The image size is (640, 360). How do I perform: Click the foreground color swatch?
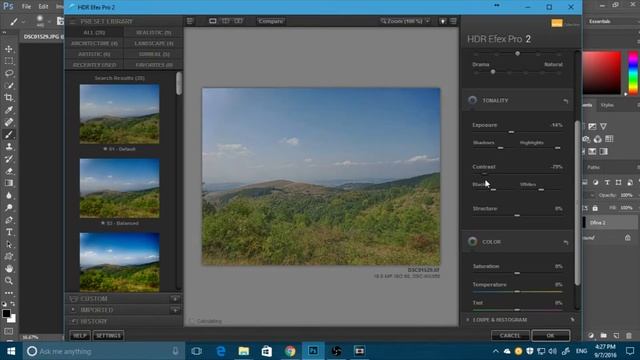coord(6,313)
